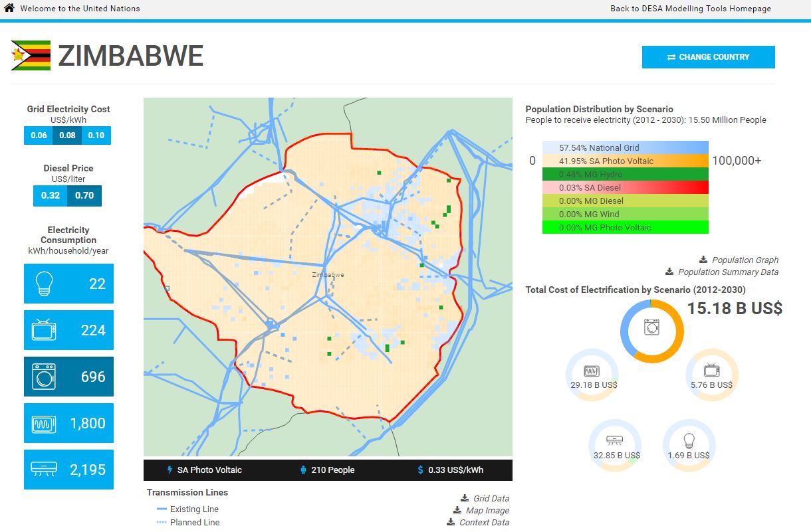This screenshot has height=532, width=811.
Task: Download Population Summary Data
Action: [x=727, y=272]
